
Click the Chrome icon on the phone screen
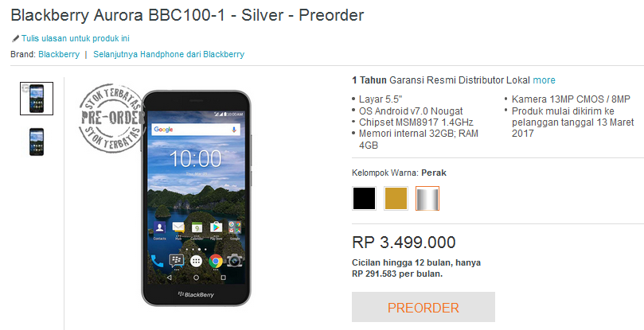point(216,261)
